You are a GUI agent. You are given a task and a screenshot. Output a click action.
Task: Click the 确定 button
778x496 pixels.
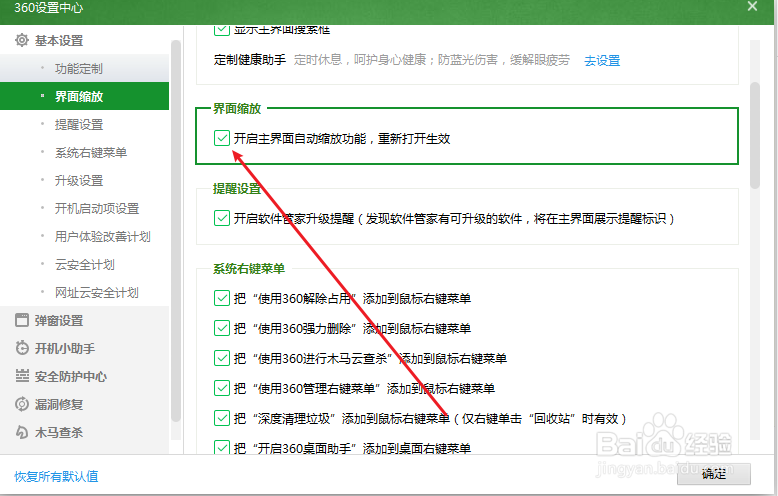point(713,474)
